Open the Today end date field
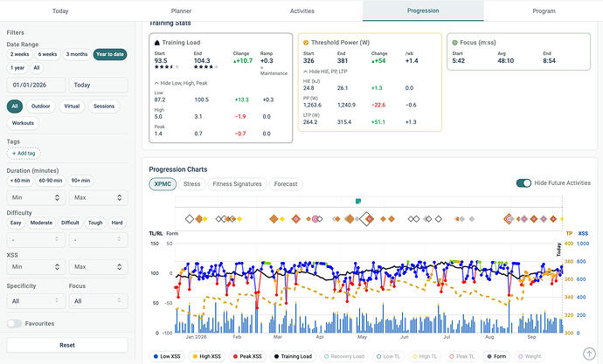The image size is (603, 364). click(98, 85)
